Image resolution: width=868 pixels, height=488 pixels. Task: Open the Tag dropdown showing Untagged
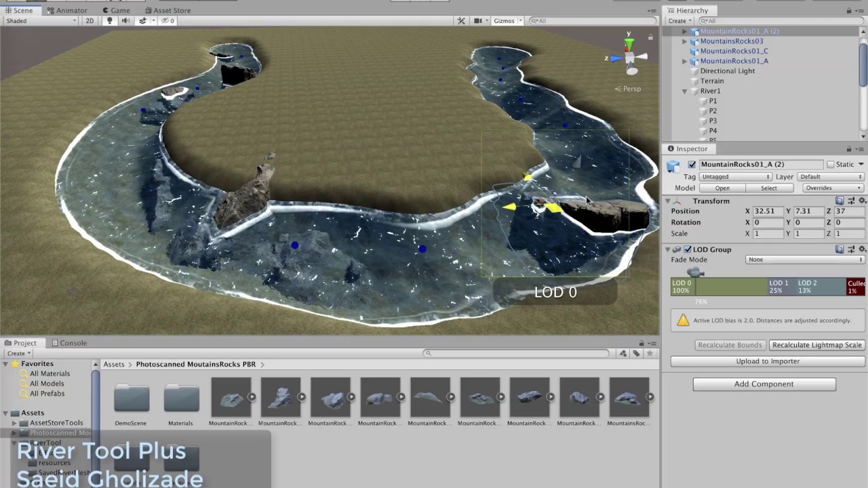735,177
